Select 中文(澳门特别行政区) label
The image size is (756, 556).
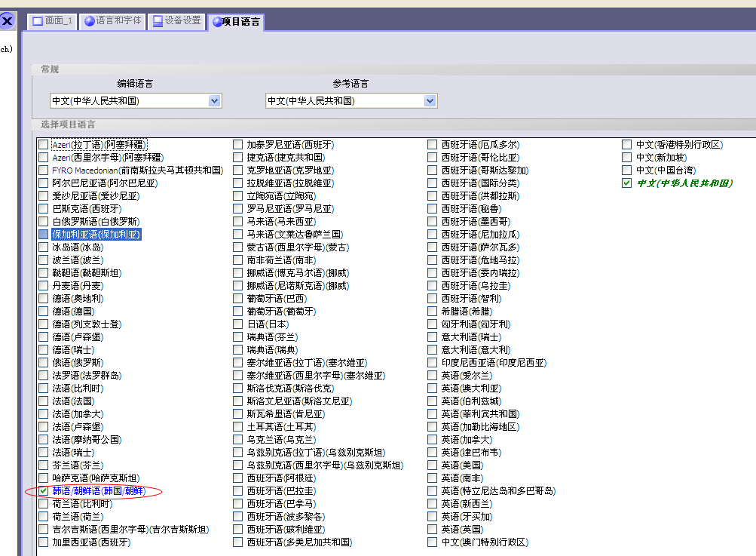tap(485, 542)
